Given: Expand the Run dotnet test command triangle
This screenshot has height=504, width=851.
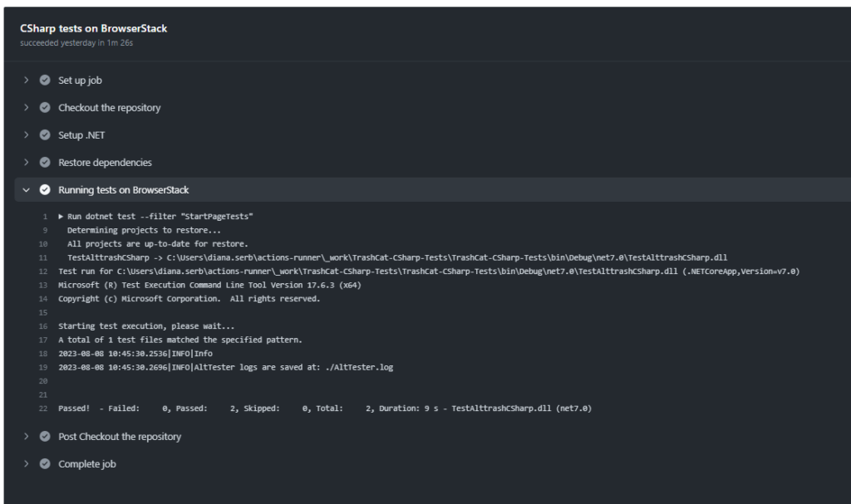Looking at the screenshot, I should pos(61,217).
